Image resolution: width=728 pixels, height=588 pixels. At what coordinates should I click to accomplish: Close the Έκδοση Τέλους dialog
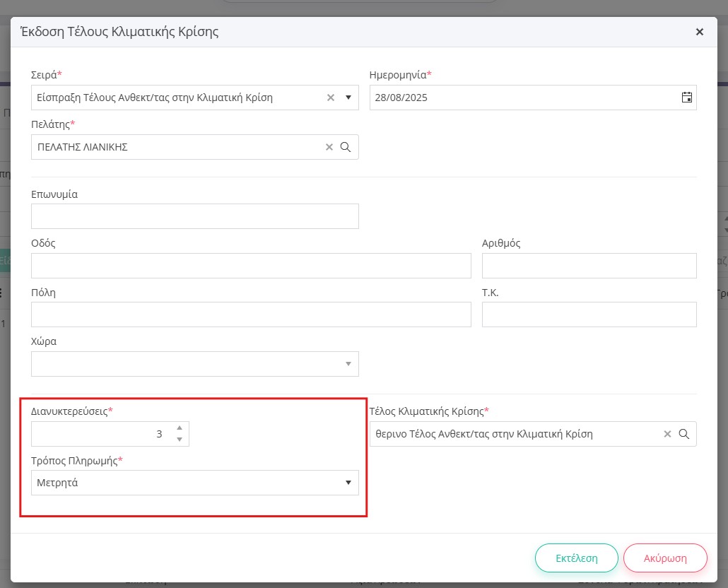click(x=700, y=32)
